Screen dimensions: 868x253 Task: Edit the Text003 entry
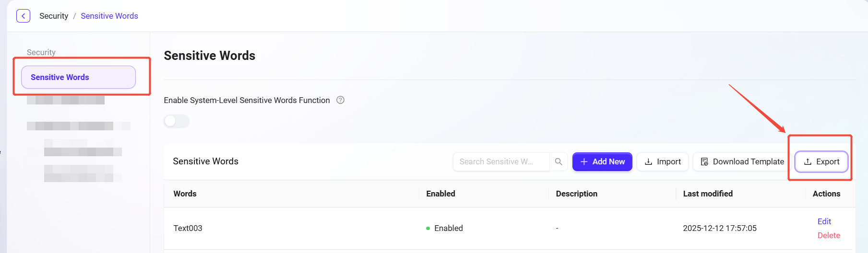824,221
